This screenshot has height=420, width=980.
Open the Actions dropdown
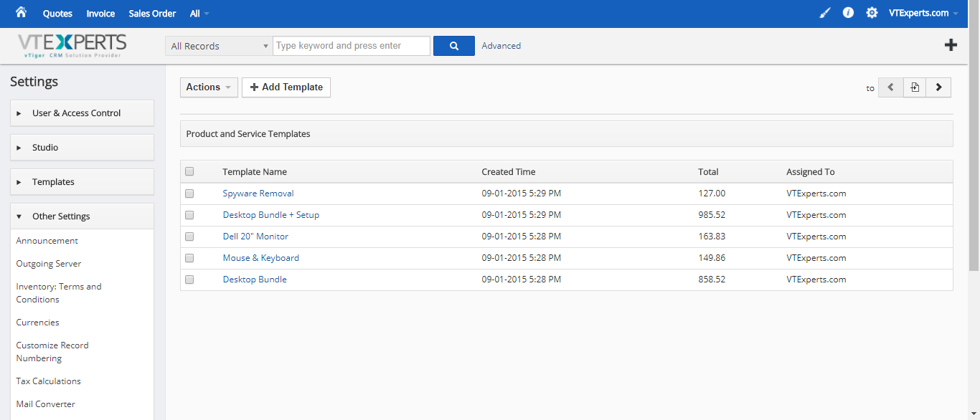point(209,87)
